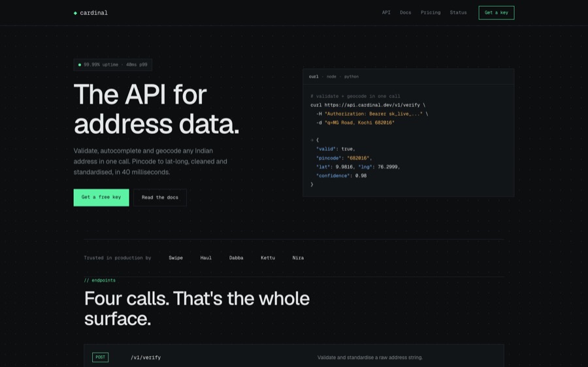Click the curl api.cardinal.dev/v1/verify command line
Image resolution: width=588 pixels, height=367 pixels.
[368, 105]
